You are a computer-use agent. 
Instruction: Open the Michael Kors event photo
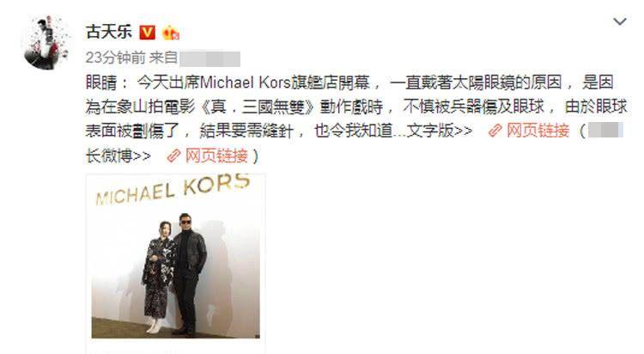click(176, 256)
